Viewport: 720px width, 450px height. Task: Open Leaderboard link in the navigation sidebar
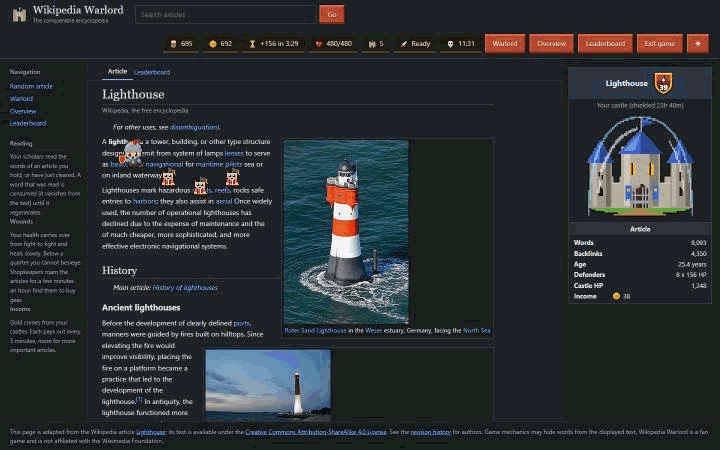(x=28, y=123)
